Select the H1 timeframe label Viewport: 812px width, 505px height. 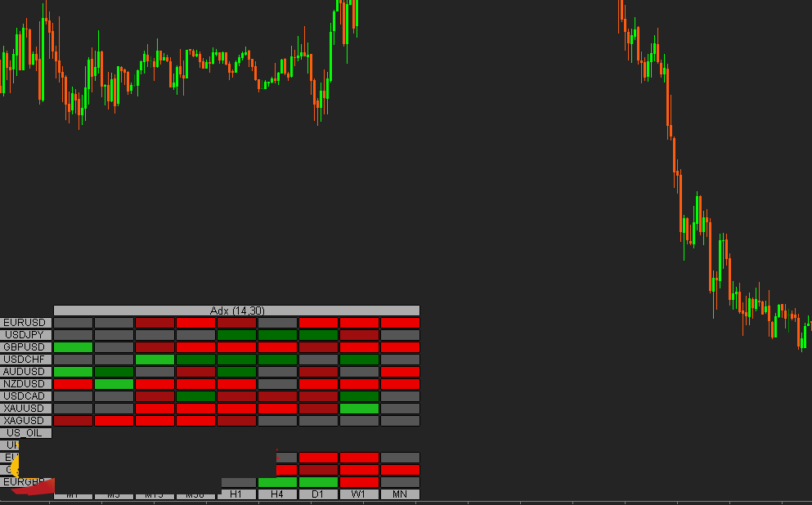[x=236, y=494]
